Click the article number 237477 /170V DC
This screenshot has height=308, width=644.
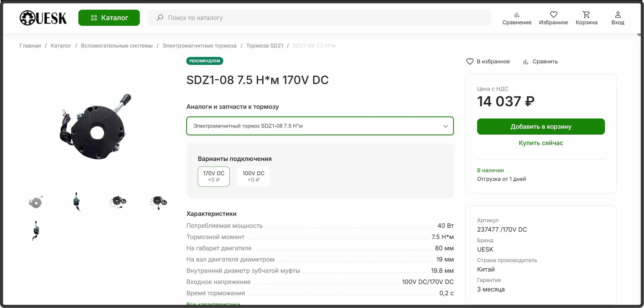coord(502,229)
